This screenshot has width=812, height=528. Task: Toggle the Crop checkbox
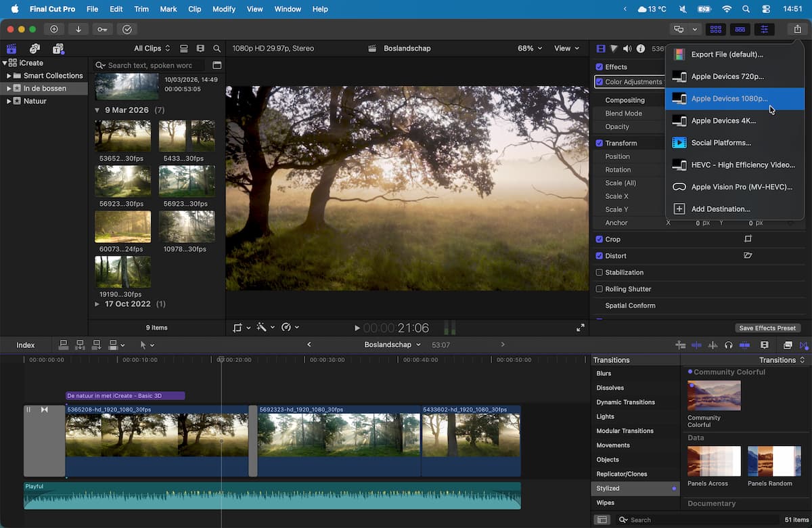[599, 239]
